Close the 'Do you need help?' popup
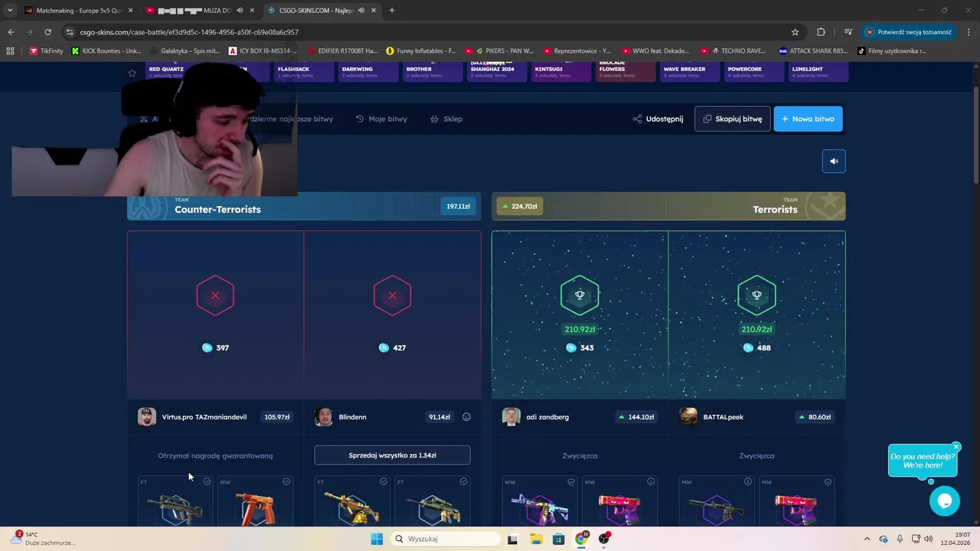Screen dimensions: 980x551 [x=956, y=447]
